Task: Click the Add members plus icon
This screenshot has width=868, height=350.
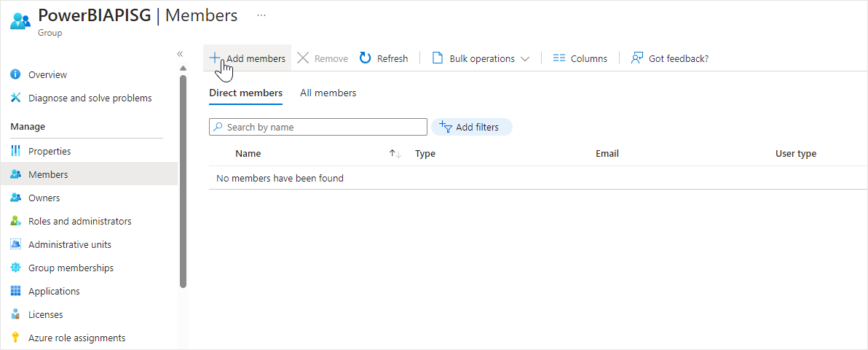Action: click(x=215, y=58)
